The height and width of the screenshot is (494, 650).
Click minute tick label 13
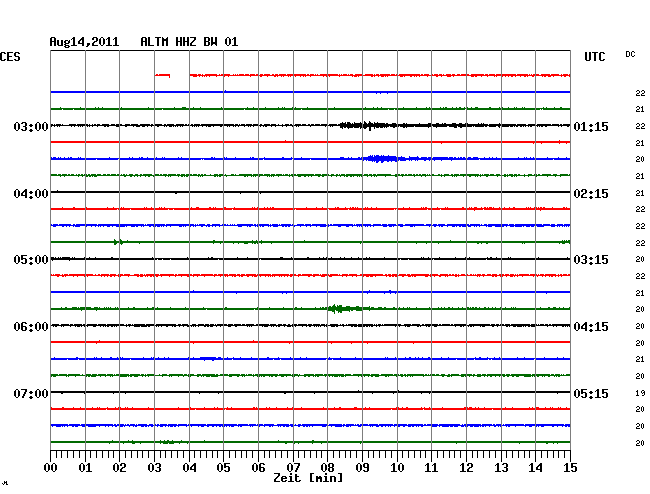tap(501, 468)
